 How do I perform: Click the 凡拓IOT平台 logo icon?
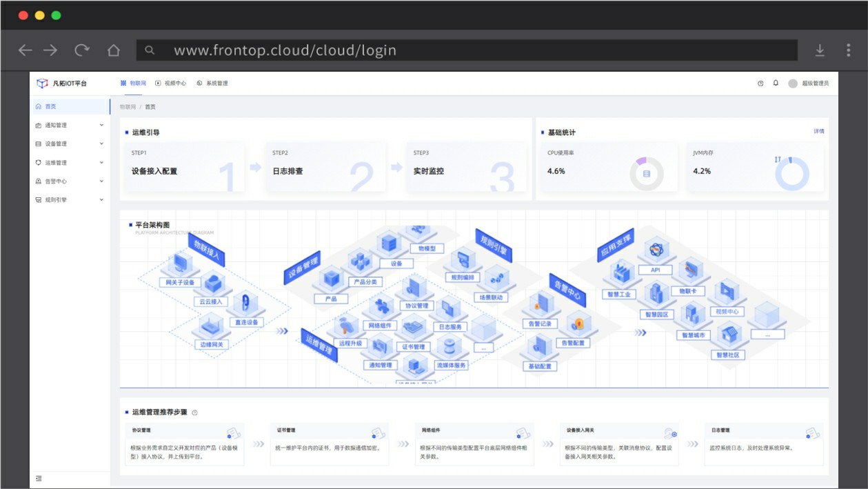(43, 83)
